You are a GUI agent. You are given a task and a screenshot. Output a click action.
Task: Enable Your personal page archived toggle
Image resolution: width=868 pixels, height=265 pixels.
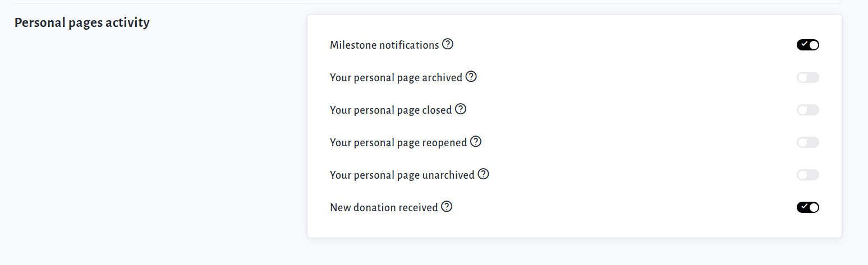pos(807,77)
